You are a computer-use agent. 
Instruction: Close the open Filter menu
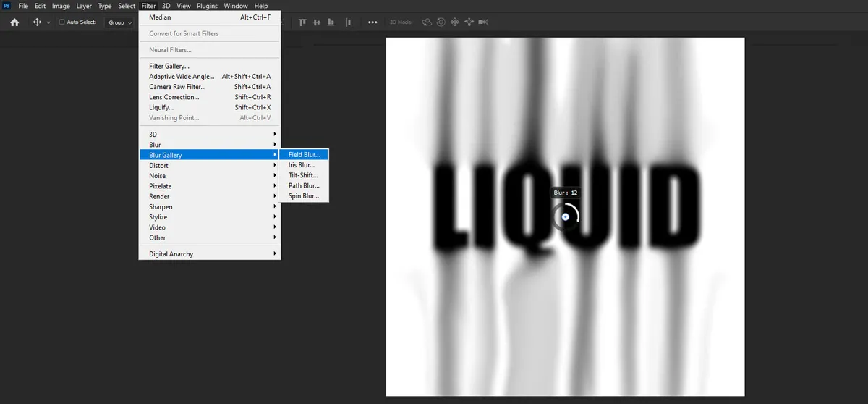148,6
